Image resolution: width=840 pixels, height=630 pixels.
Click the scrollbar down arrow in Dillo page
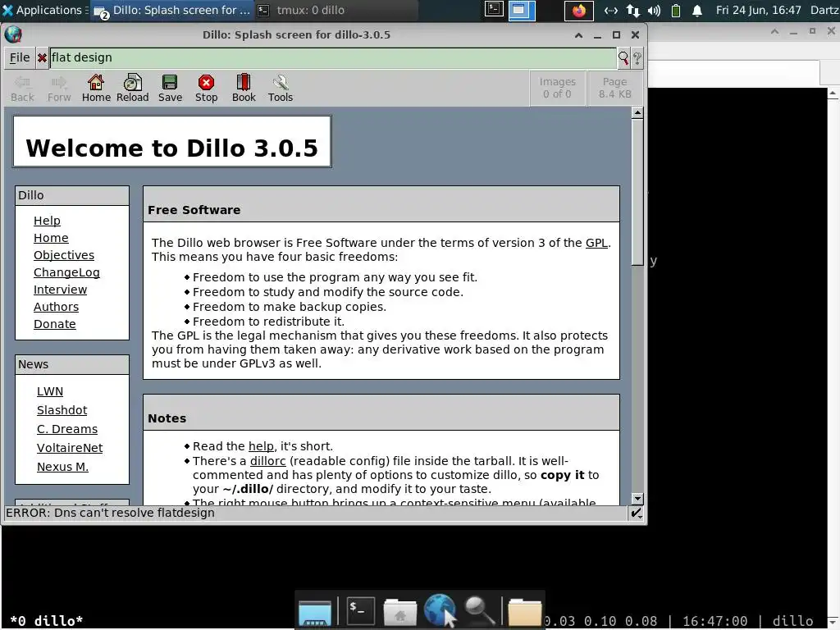(x=637, y=499)
